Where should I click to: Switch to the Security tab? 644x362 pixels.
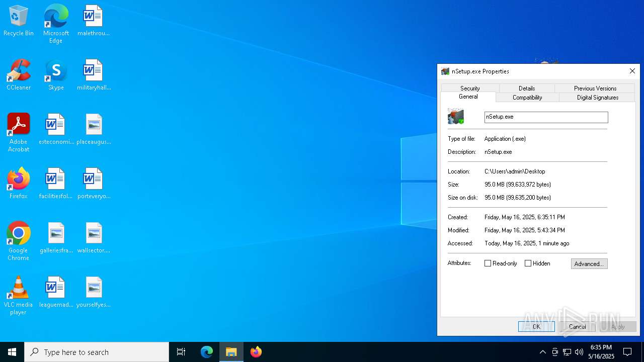click(x=470, y=88)
